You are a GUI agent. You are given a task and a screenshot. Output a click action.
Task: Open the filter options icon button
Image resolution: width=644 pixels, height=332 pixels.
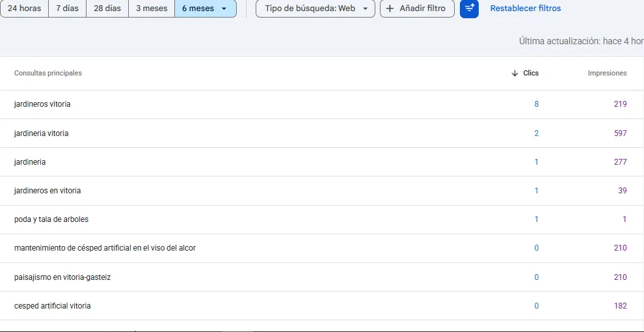coord(469,8)
